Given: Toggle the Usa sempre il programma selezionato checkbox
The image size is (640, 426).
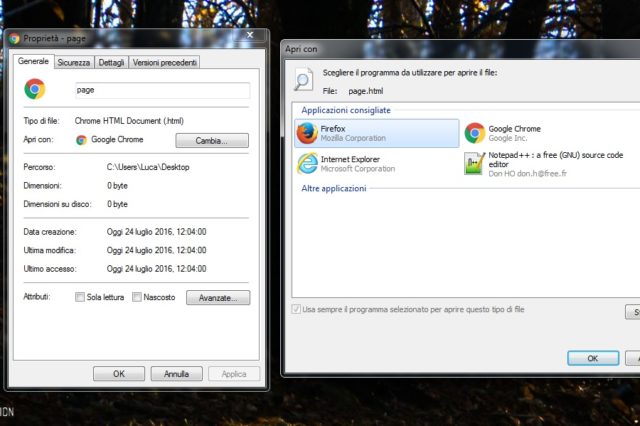Looking at the screenshot, I should (x=296, y=309).
